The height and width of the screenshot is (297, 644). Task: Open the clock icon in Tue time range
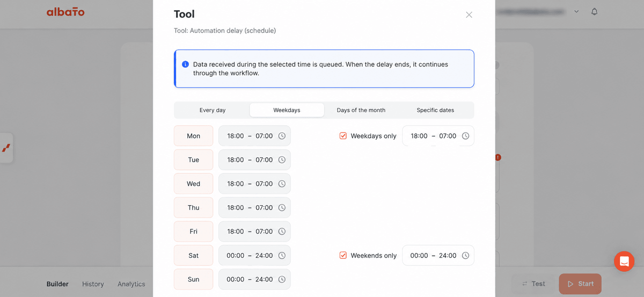click(x=282, y=160)
